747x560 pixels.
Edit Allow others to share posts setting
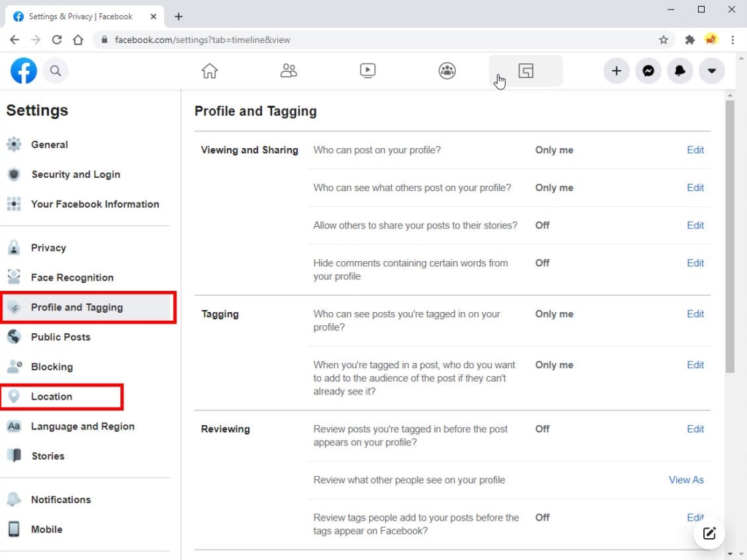point(695,225)
